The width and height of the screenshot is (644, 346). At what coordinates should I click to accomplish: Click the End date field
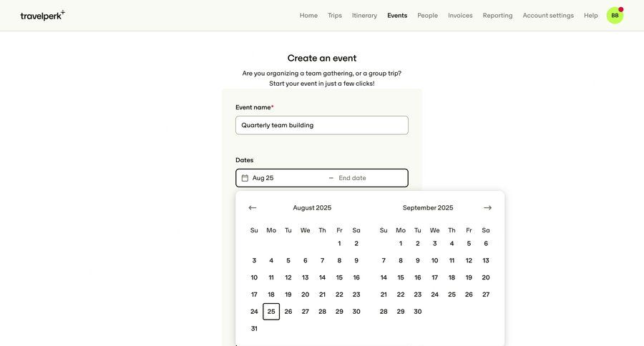click(x=369, y=178)
